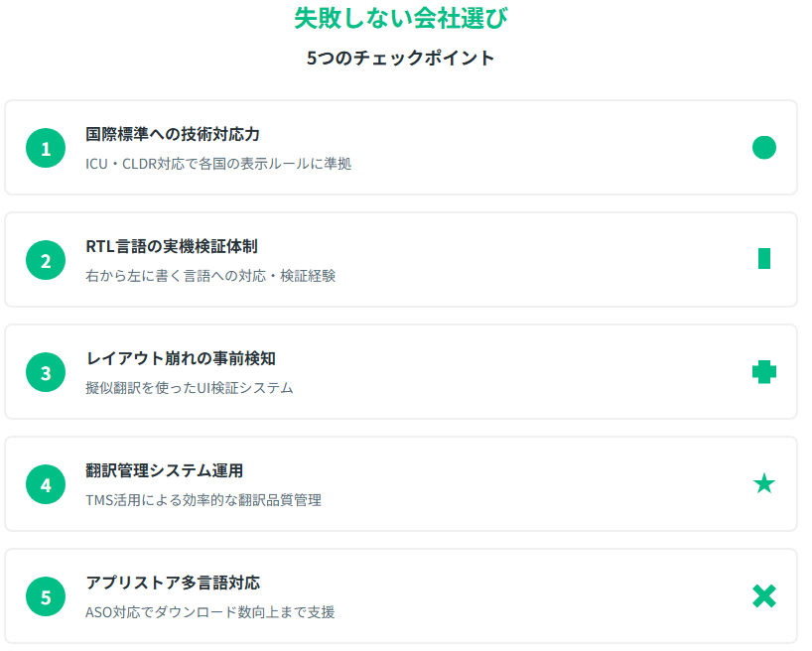This screenshot has height=651, width=812.
Task: Click the green circle icon in first card
Action: [763, 148]
